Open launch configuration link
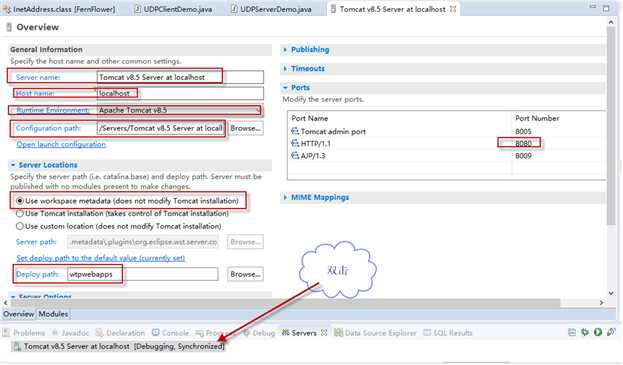 [61, 144]
